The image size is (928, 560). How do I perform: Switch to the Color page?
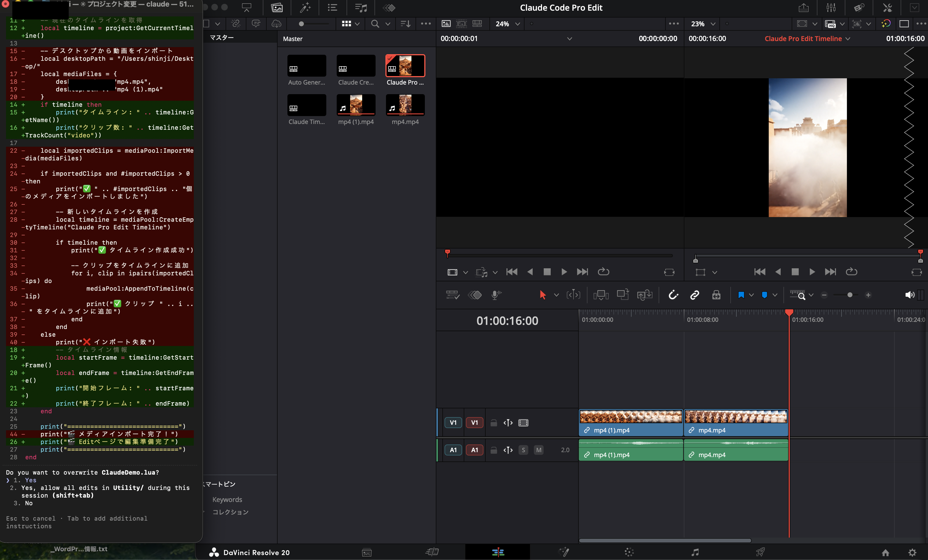tap(629, 552)
